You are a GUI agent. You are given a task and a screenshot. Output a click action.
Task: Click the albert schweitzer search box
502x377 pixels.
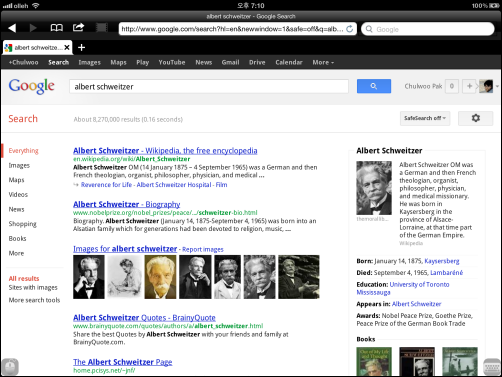pyautogui.click(x=209, y=86)
